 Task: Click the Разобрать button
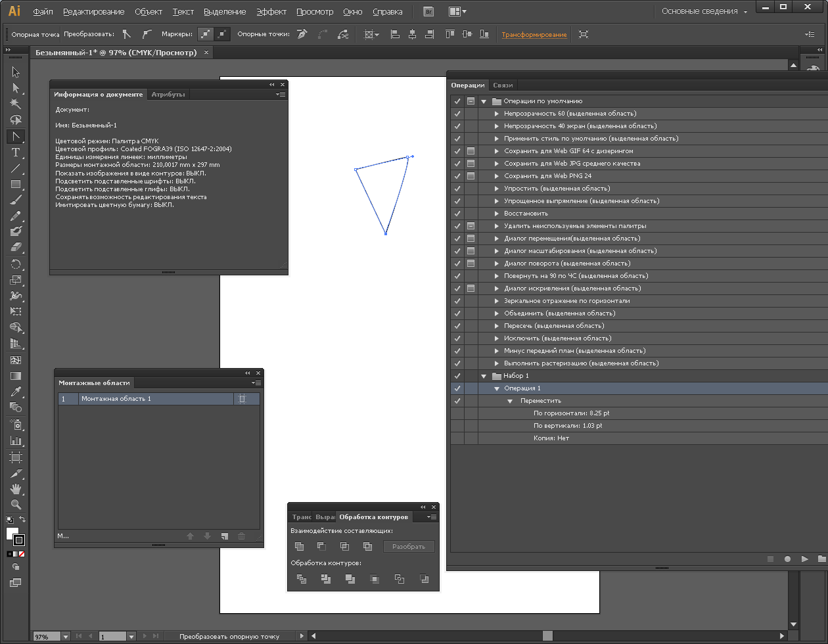tap(409, 546)
